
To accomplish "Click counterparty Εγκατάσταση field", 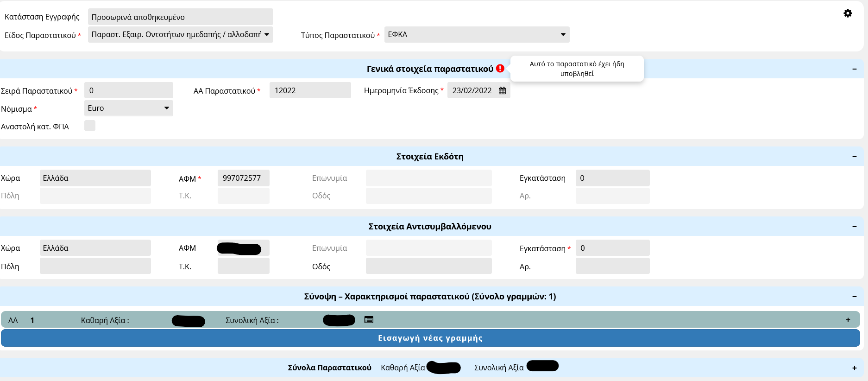I will tap(612, 248).
